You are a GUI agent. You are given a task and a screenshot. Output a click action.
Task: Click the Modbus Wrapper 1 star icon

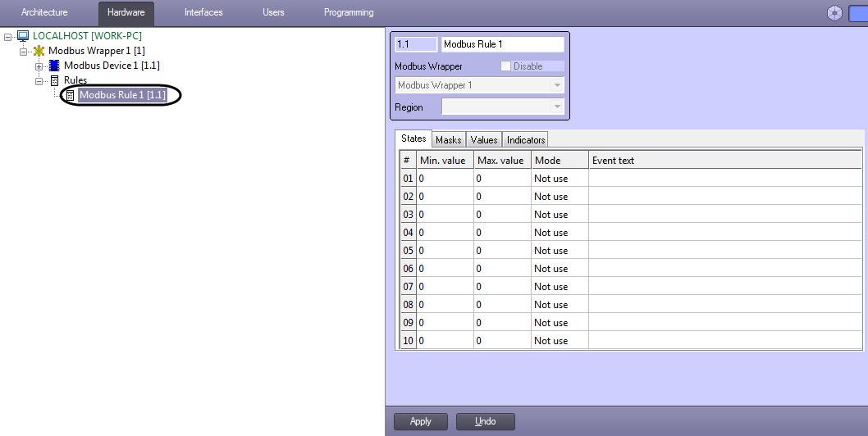pos(39,51)
